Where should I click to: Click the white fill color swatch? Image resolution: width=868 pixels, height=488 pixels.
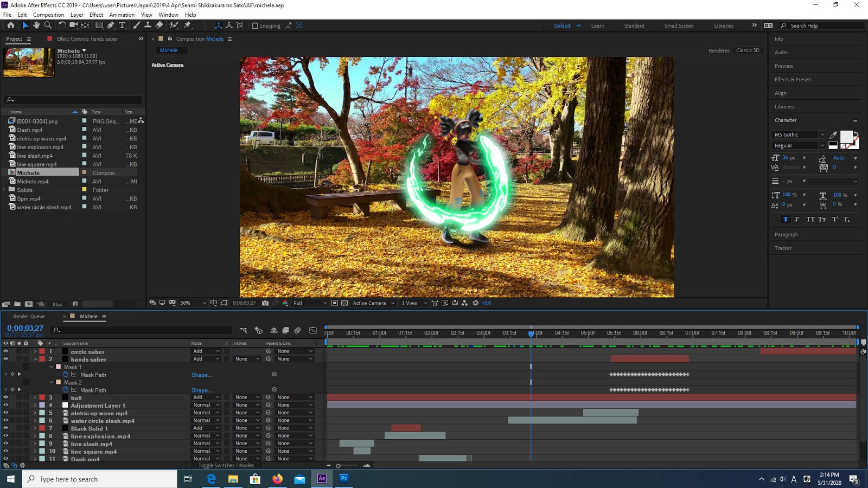846,137
